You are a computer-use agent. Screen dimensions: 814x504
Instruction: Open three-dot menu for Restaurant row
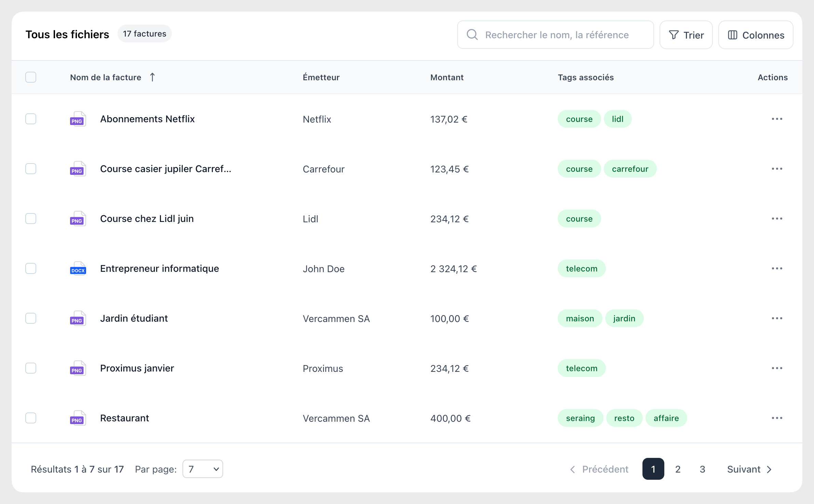point(777,418)
